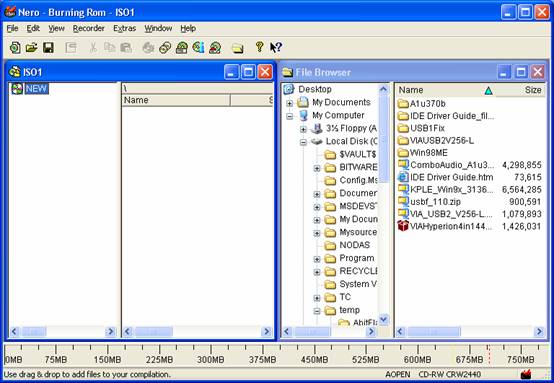Image resolution: width=554 pixels, height=383 pixels.
Task: Click the Name column header in ISO1
Action: click(176, 100)
